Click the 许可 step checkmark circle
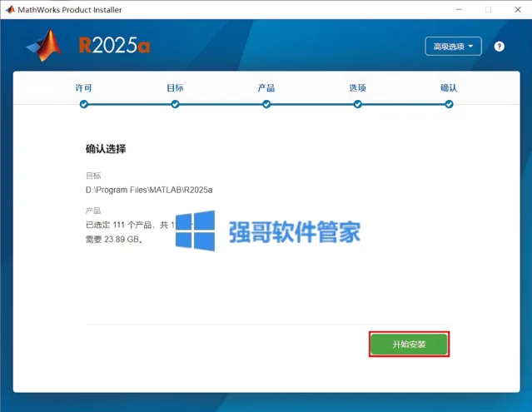The height and width of the screenshot is (412, 532). pos(84,104)
